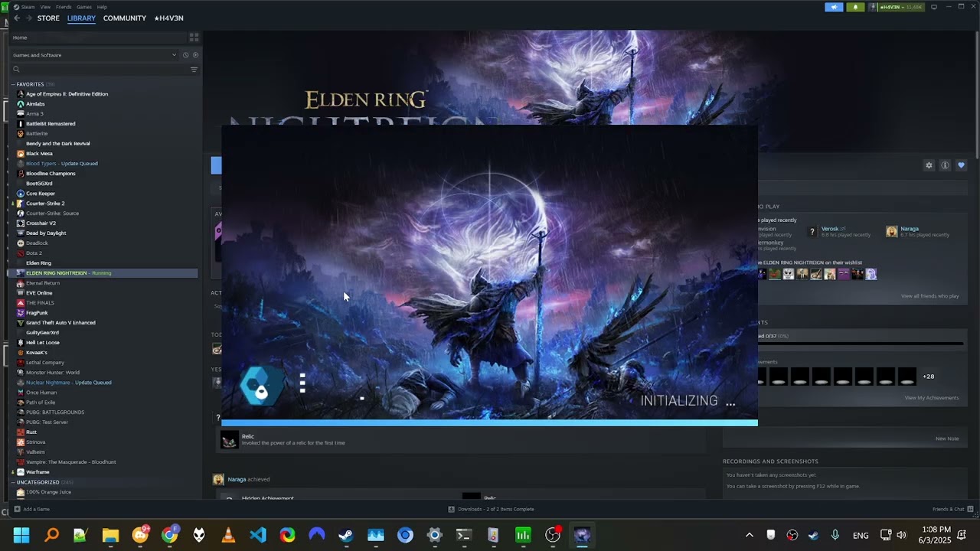Image resolution: width=980 pixels, height=551 pixels.
Task: Open Windows Start menu
Action: pyautogui.click(x=21, y=535)
